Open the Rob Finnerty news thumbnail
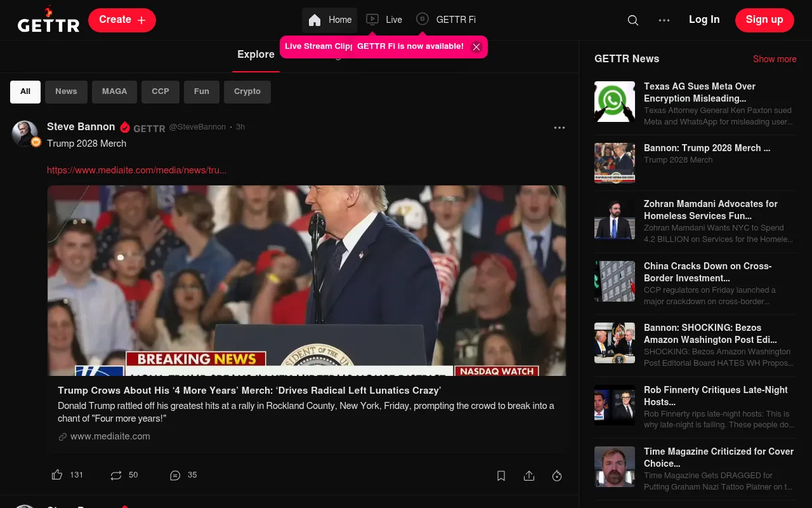The image size is (812, 508). pos(615,405)
